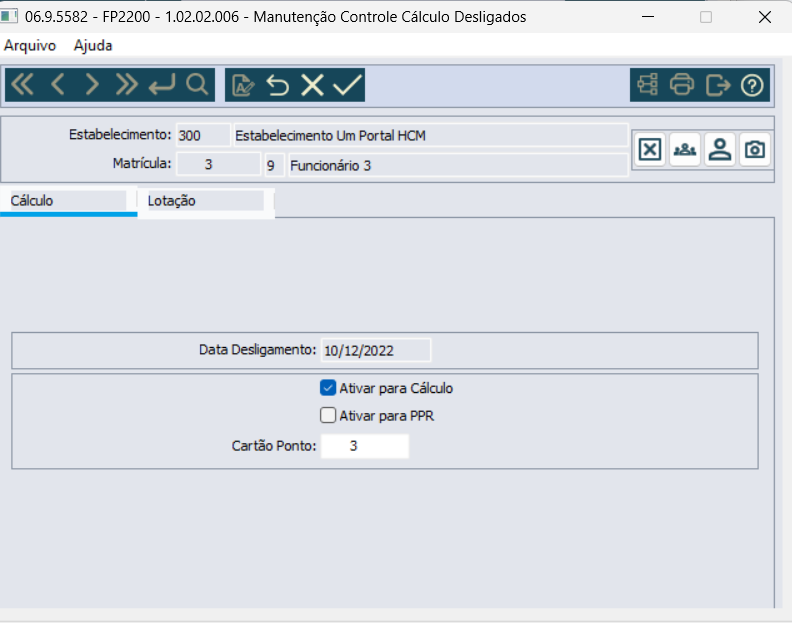The image size is (792, 623).
Task: Uncheck Ativar para Cálculo
Action: [328, 388]
